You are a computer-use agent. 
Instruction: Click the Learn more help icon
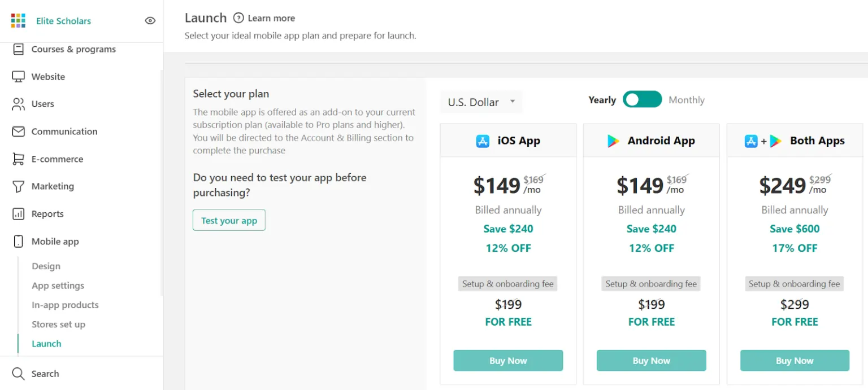pyautogui.click(x=238, y=17)
